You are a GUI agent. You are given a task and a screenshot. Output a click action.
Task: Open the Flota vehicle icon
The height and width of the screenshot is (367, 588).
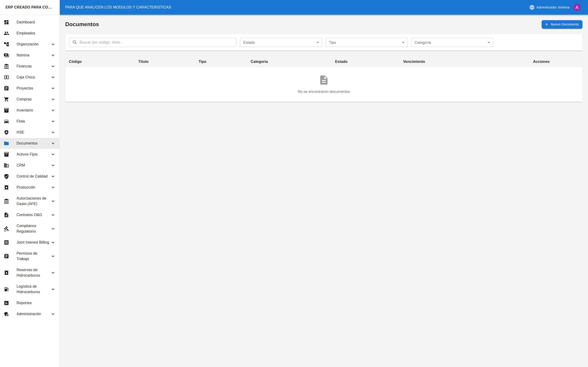6,121
